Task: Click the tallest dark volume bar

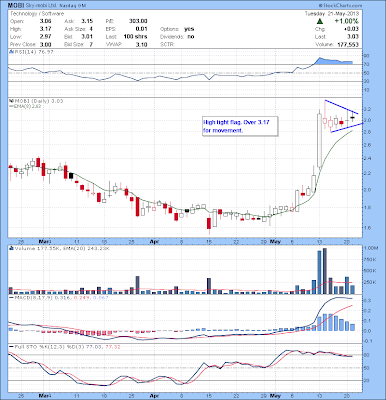Action: click(325, 271)
